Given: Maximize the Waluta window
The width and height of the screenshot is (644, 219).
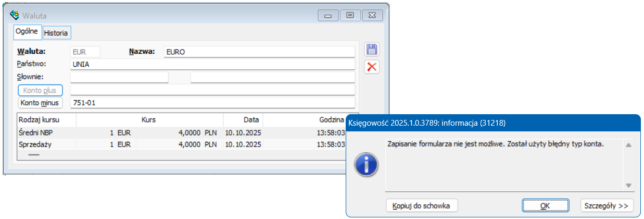Looking at the screenshot, I should (350, 16).
